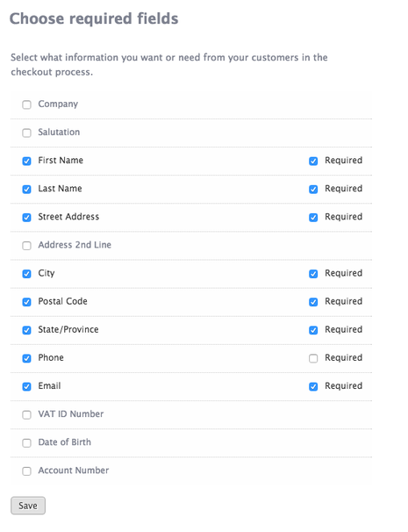
Task: Tick the Date of Birth checkbox
Action: click(27, 442)
